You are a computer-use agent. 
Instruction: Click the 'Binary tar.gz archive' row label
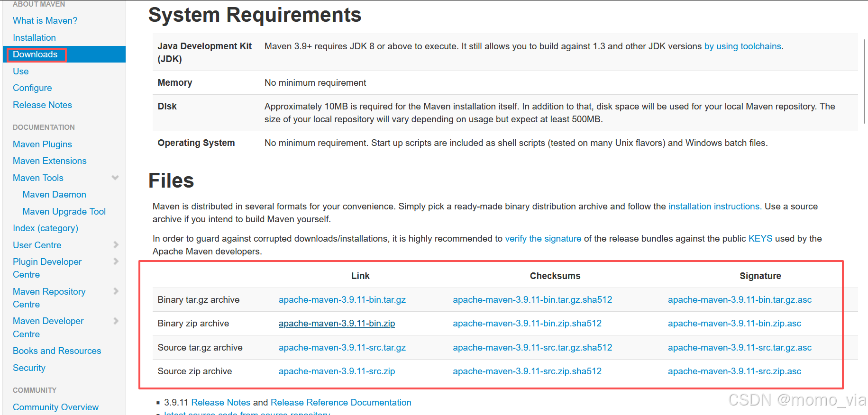click(198, 299)
